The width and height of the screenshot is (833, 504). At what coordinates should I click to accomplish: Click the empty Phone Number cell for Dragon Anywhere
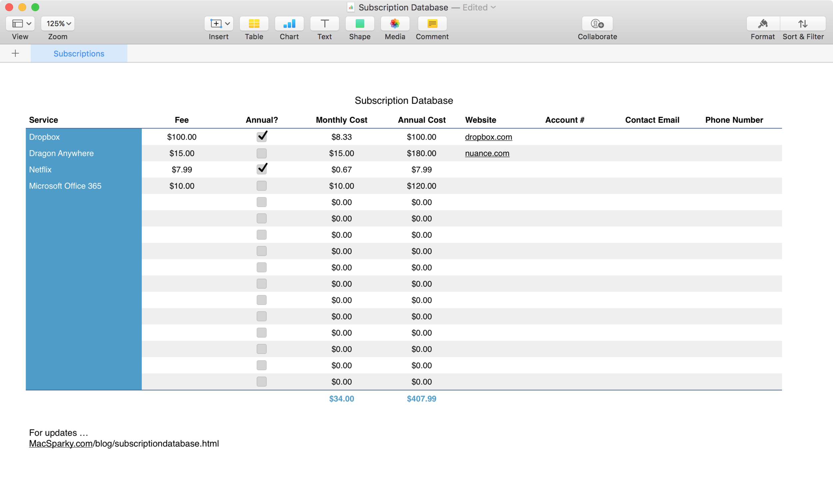742,153
